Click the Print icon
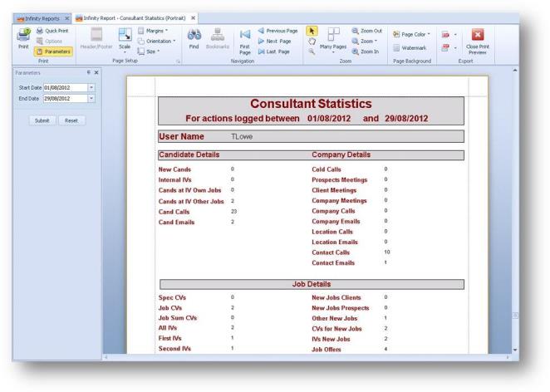The height and width of the screenshot is (392, 550). pos(22,39)
